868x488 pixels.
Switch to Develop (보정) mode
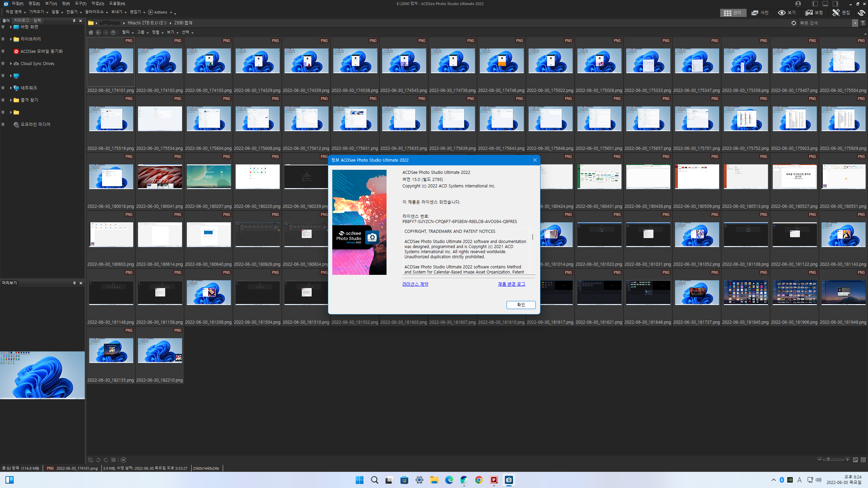point(814,13)
